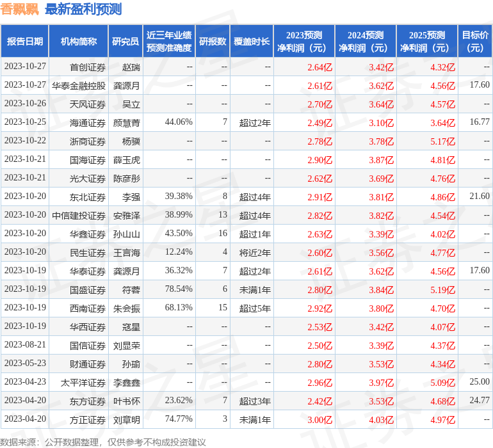This screenshot has height=448, width=493.
Task: Click the 数据来源 footnote text
Action: pos(103,442)
